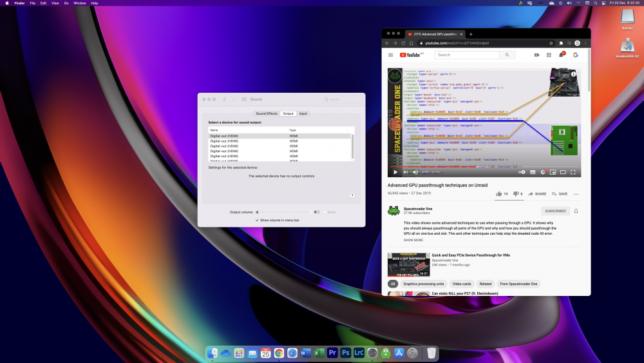Select the From Spaceinvader One chip
The width and height of the screenshot is (644, 363).
(518, 284)
